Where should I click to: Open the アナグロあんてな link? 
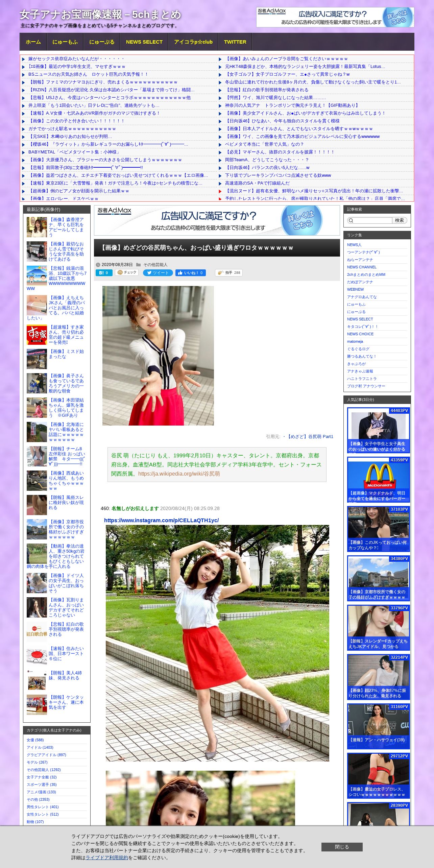click(362, 297)
